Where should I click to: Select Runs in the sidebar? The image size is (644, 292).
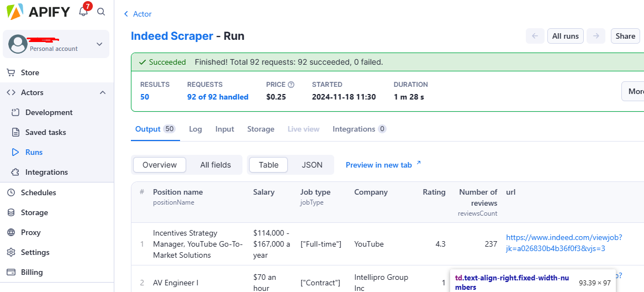[34, 152]
